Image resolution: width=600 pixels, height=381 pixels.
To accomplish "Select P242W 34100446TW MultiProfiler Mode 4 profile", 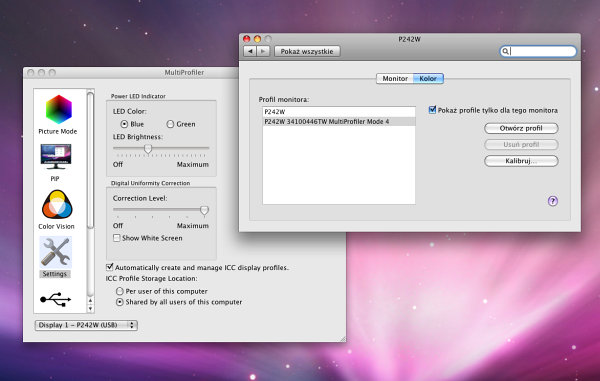I will pyautogui.click(x=339, y=122).
